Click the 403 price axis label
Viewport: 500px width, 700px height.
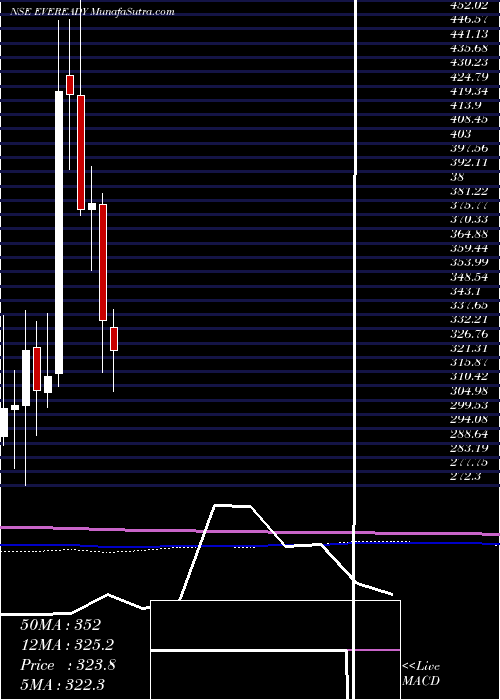[x=462, y=134]
